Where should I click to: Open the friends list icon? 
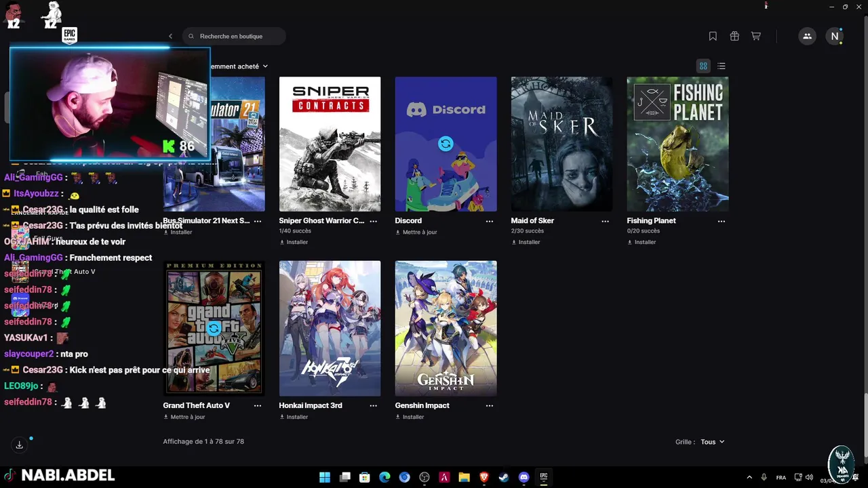point(807,37)
